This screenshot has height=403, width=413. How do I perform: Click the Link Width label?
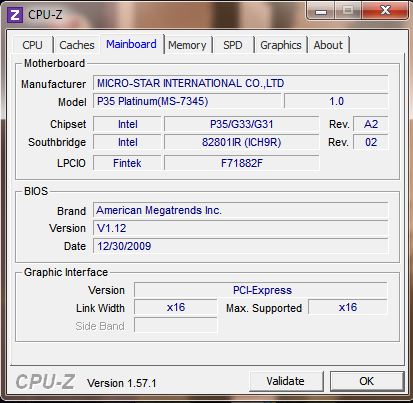(x=100, y=308)
